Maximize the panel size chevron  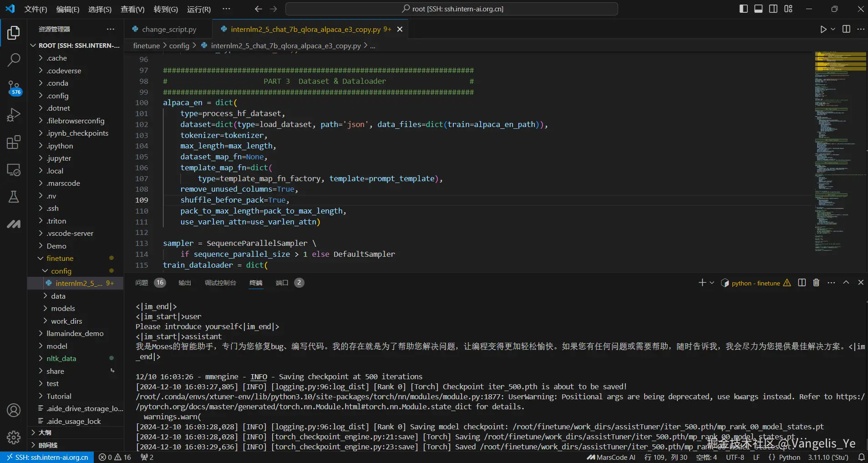coord(846,283)
